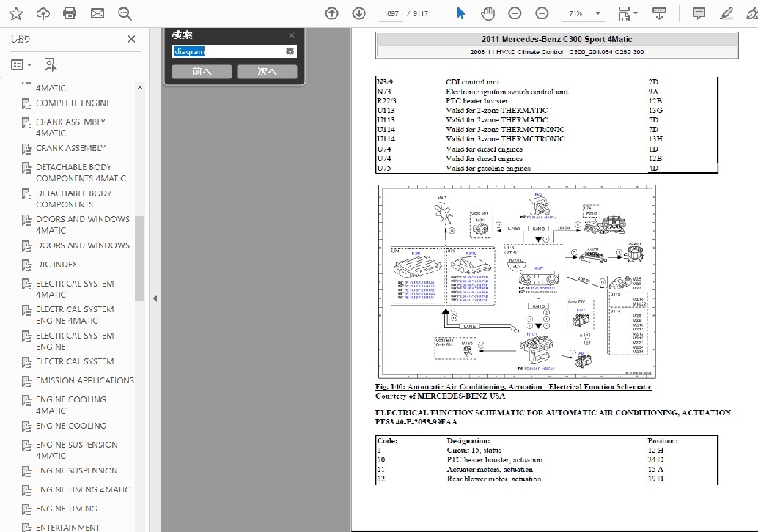Print the document using the printer icon

pos(70,13)
